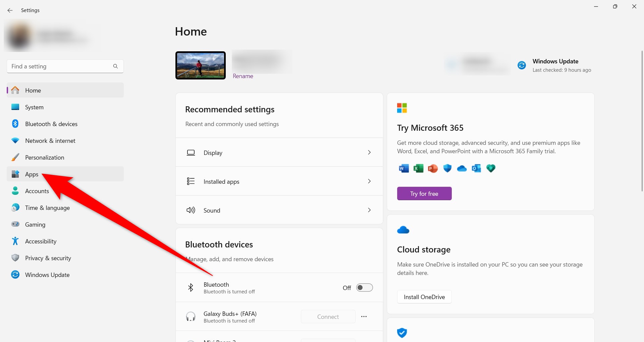Click the Outlook icon in Microsoft 365 card

point(476,168)
